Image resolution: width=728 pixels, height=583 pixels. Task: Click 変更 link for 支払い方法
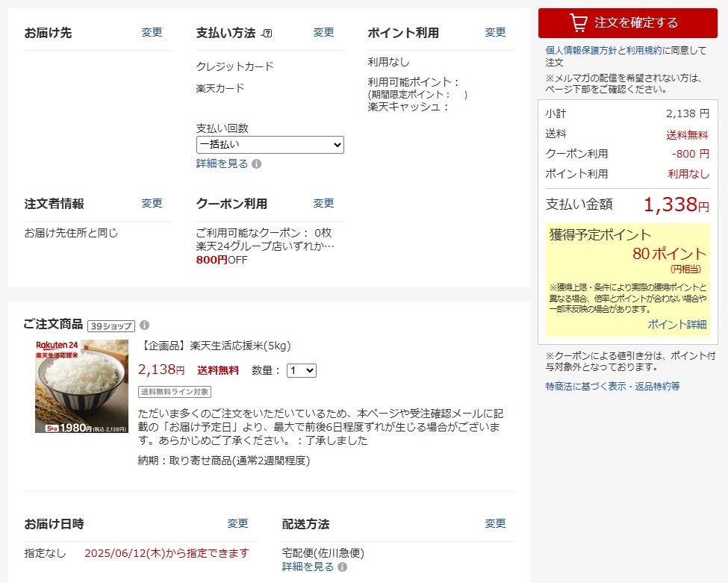click(323, 33)
